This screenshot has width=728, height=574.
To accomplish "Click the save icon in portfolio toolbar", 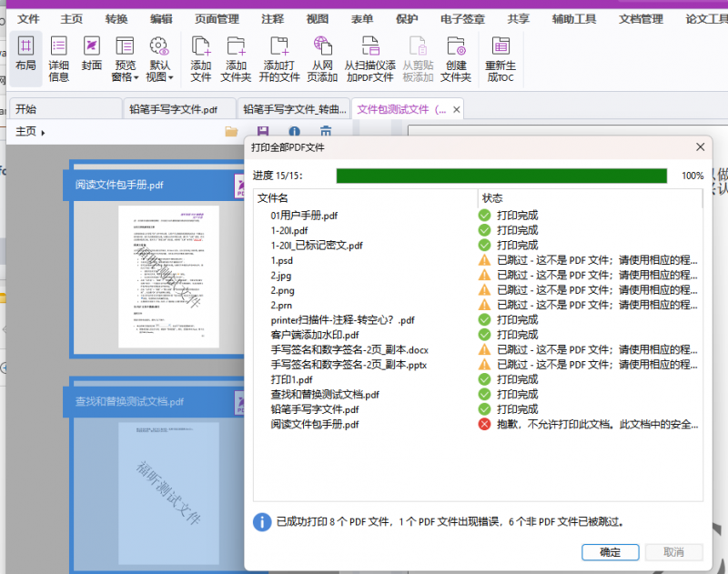I will pyautogui.click(x=263, y=133).
